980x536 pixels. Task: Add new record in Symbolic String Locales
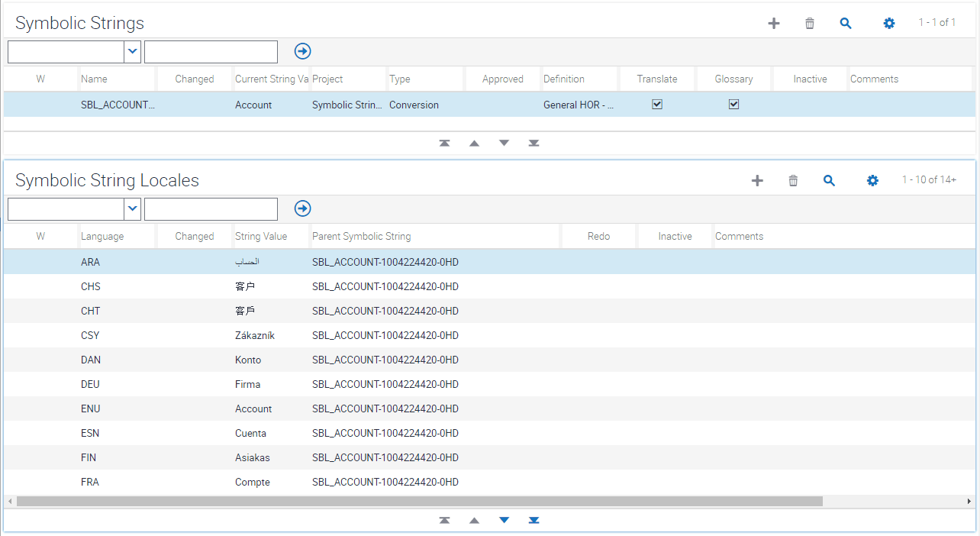(x=757, y=180)
